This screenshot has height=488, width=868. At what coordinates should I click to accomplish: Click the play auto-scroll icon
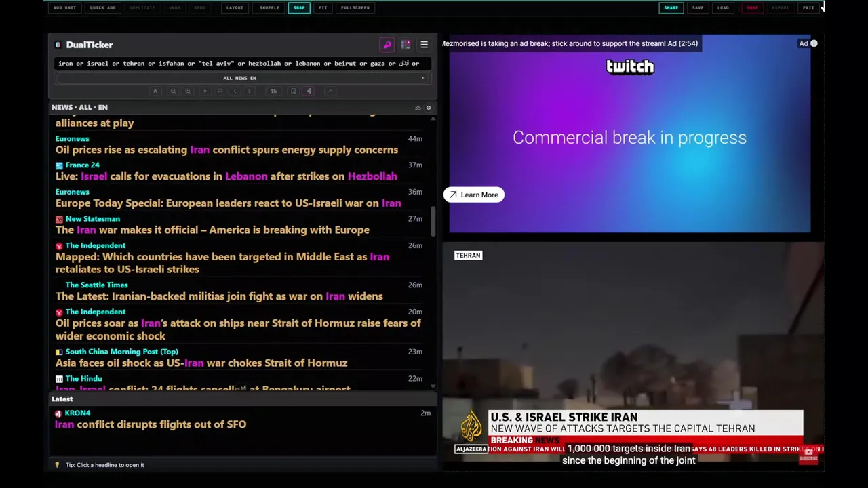tap(205, 91)
